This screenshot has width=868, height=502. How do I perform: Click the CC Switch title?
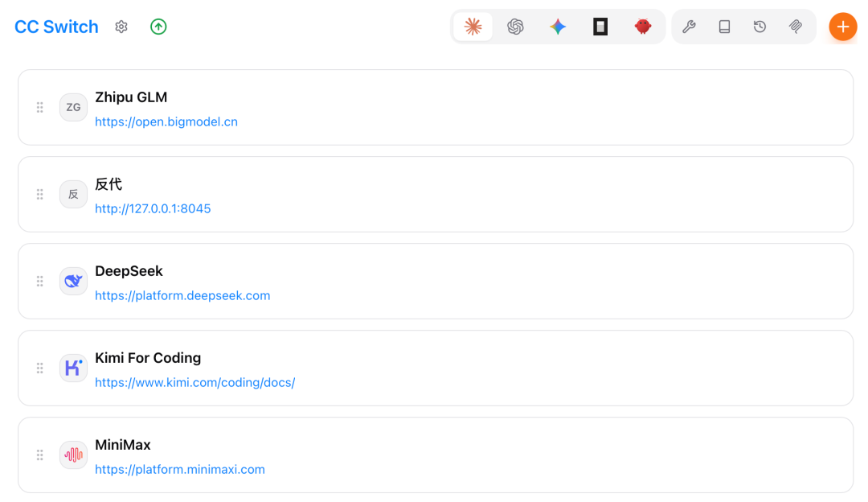(x=56, y=27)
